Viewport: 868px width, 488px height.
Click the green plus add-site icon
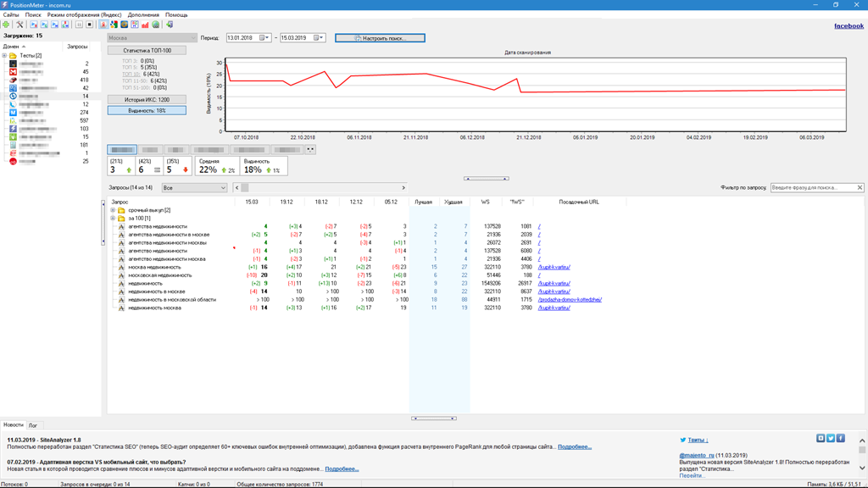tap(7, 25)
